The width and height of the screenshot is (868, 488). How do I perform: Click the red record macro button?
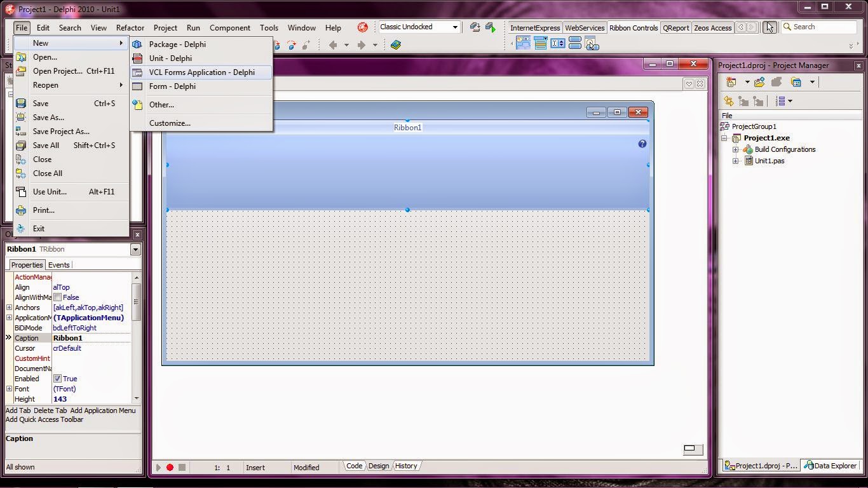coord(170,468)
